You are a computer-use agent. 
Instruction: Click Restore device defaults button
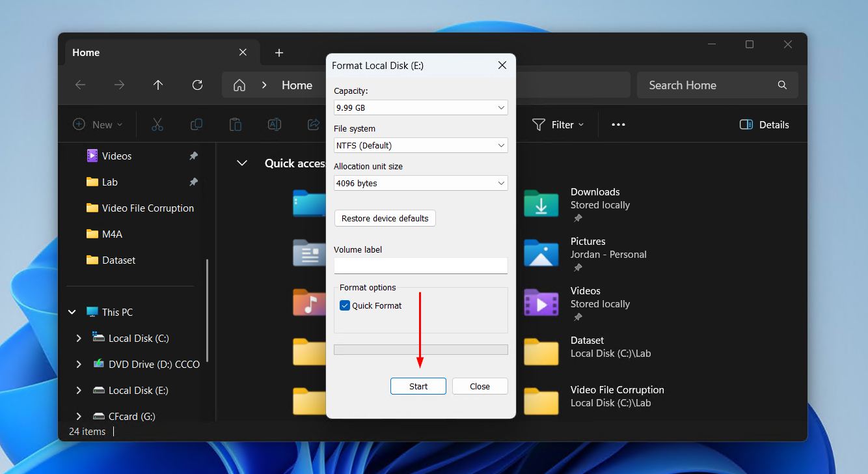[385, 218]
